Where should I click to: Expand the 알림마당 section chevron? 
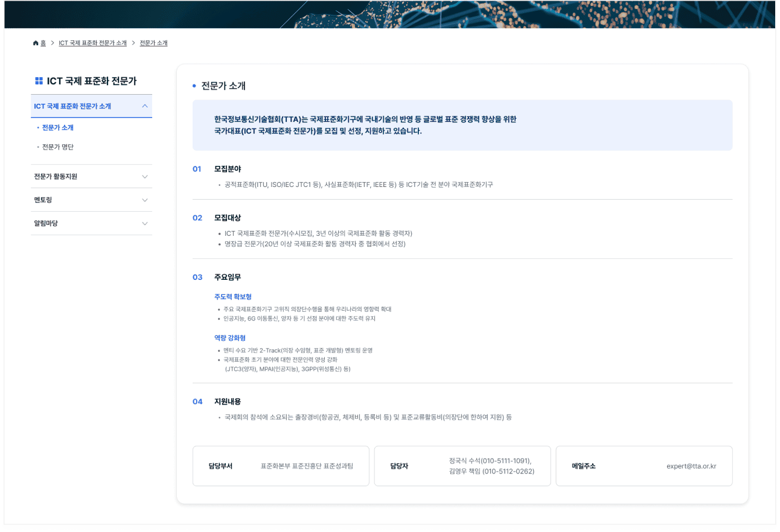tap(144, 224)
